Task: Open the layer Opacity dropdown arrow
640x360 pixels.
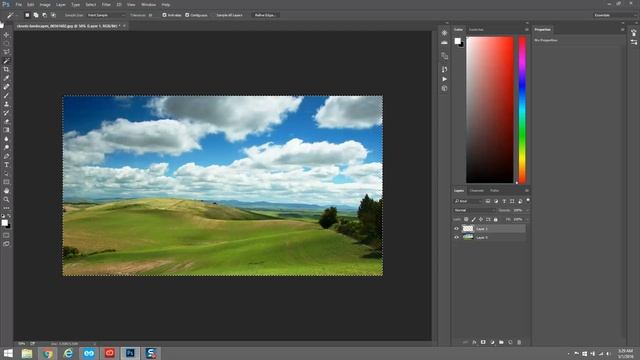Action: click(527, 210)
